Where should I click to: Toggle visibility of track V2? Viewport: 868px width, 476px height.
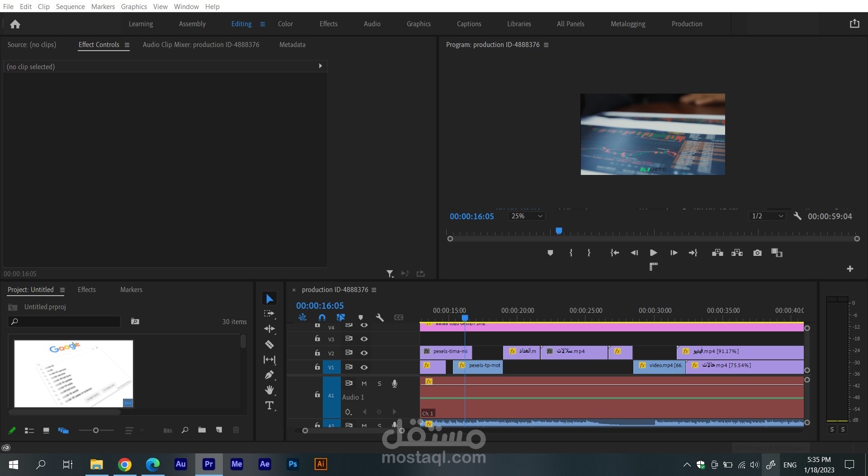tap(364, 353)
